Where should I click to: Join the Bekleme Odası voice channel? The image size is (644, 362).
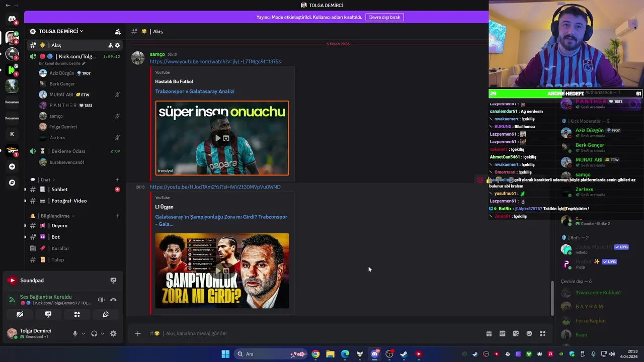click(74, 151)
